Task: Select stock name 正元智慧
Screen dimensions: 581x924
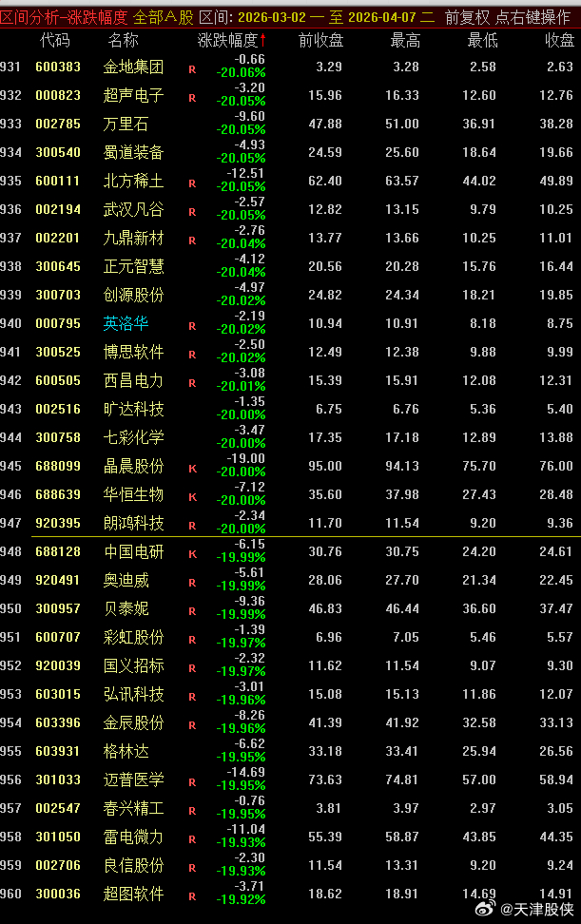Action: click(x=134, y=266)
